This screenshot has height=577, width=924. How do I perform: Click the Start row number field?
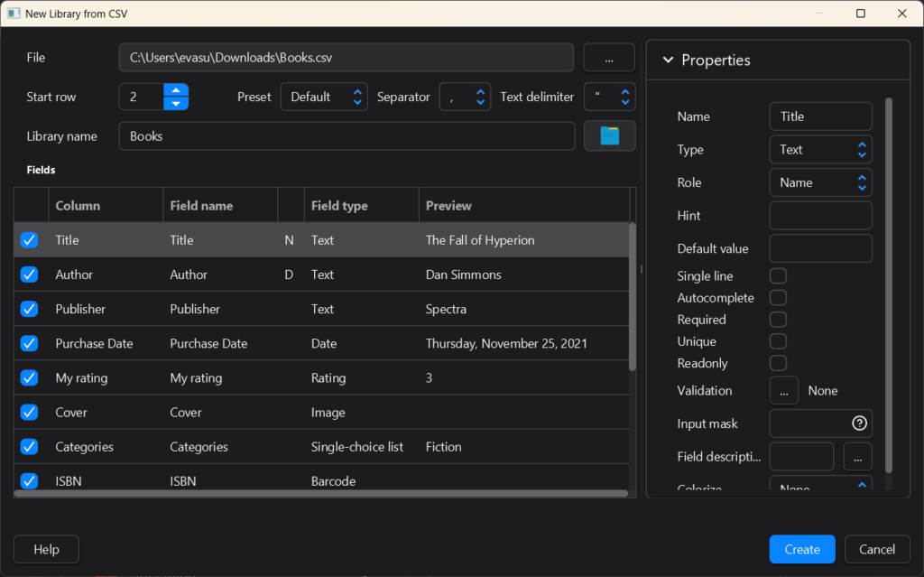click(x=141, y=97)
